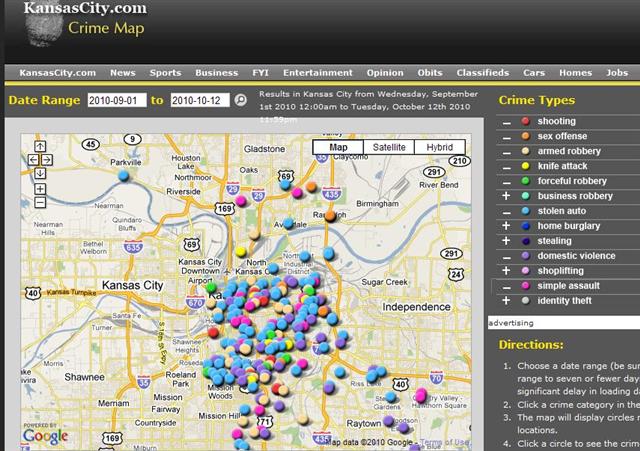Screen dimensions: 640x451
Task: Toggle off stolen auto crime type
Action: tap(507, 212)
